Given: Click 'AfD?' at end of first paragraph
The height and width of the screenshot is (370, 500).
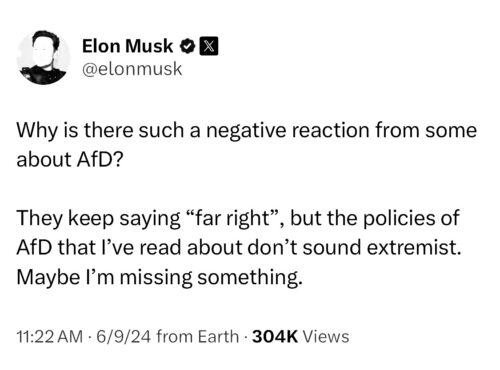Looking at the screenshot, I should point(100,159).
